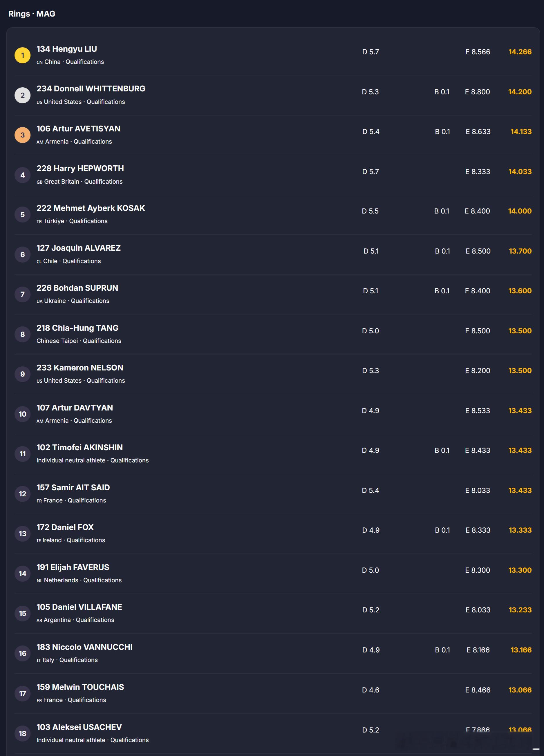544x756 pixels.
Task: Click the rank 4 circle badge
Action: [22, 175]
